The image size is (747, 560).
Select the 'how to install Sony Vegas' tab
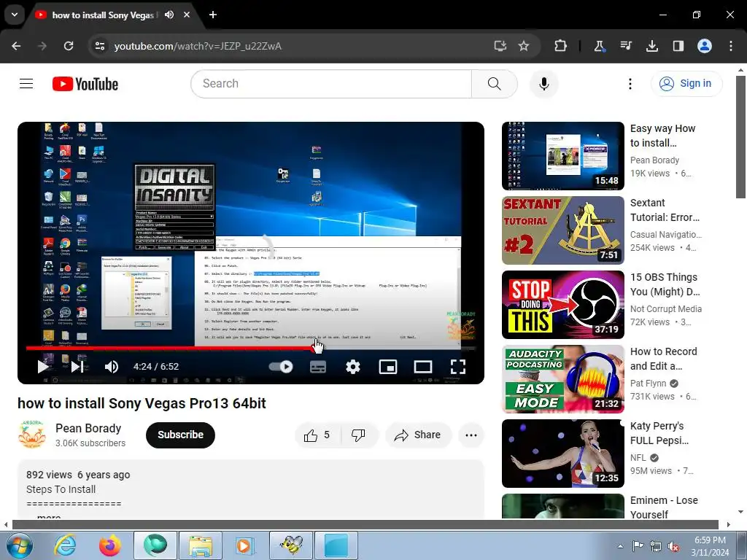pos(102,15)
